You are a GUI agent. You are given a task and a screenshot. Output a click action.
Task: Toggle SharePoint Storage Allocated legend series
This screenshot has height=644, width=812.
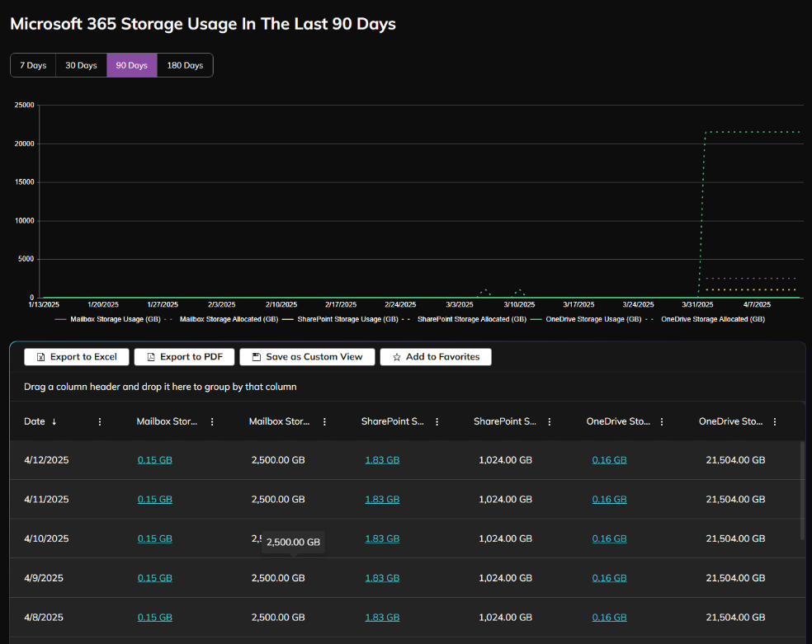point(464,319)
